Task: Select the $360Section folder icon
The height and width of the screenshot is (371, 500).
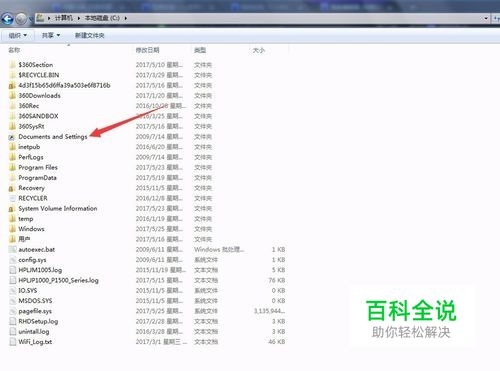Action: pyautogui.click(x=12, y=65)
